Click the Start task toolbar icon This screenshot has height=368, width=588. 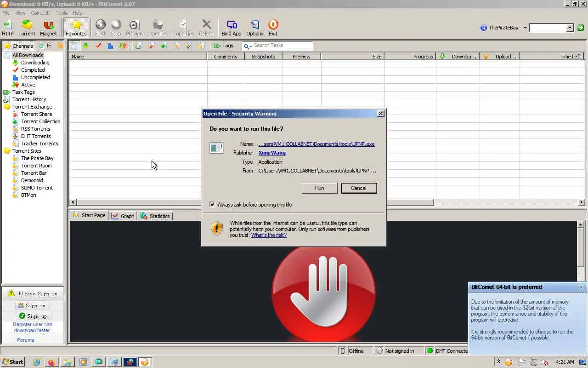(100, 28)
